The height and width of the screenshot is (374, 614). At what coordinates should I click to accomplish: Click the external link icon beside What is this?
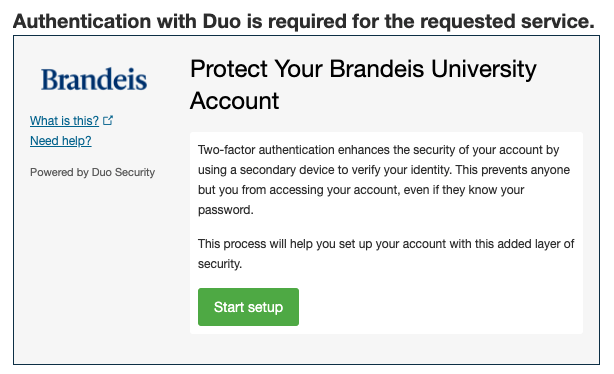click(x=108, y=121)
